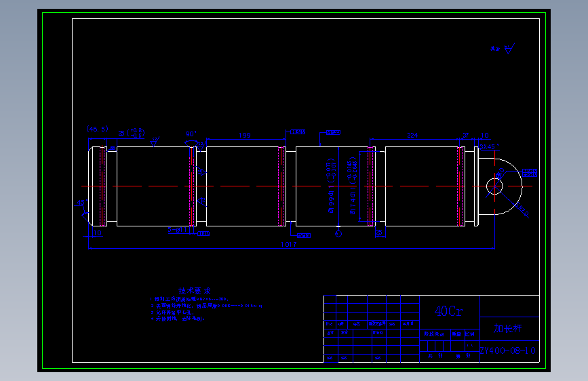Click the part name 加长杆
The height and width of the screenshot is (381, 588).
507,329
